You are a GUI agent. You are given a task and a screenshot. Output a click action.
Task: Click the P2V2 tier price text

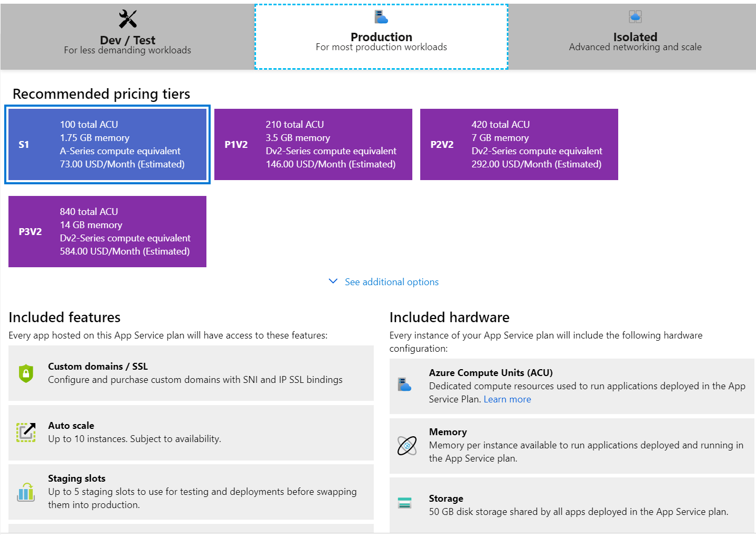[x=537, y=164]
